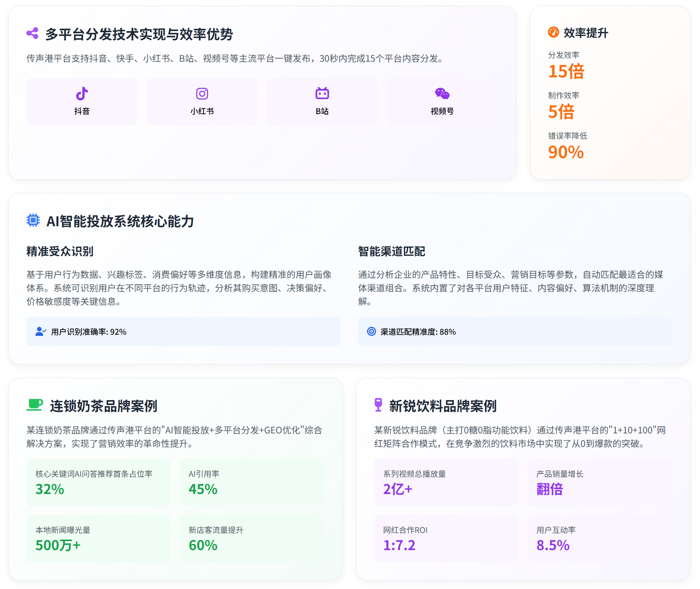This screenshot has height=589, width=700.
Task: Click the teacup icon beside 连锁奶茶品牌案例
Action: (x=35, y=405)
